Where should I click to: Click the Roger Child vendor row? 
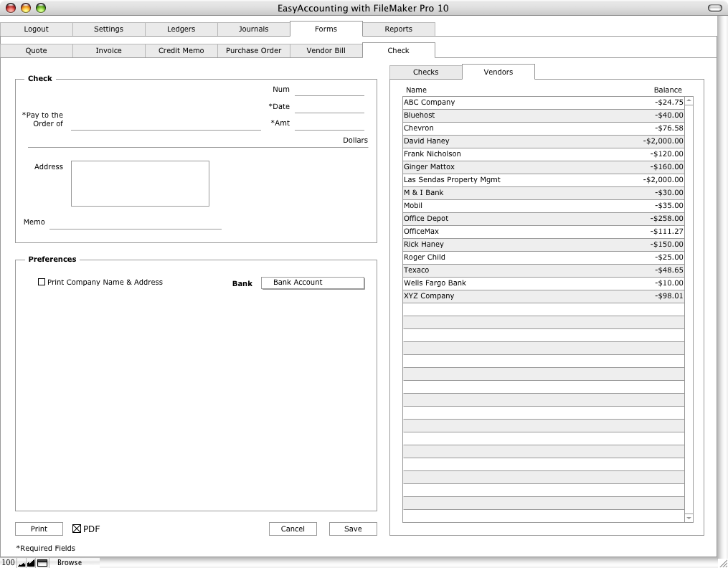[x=544, y=257]
